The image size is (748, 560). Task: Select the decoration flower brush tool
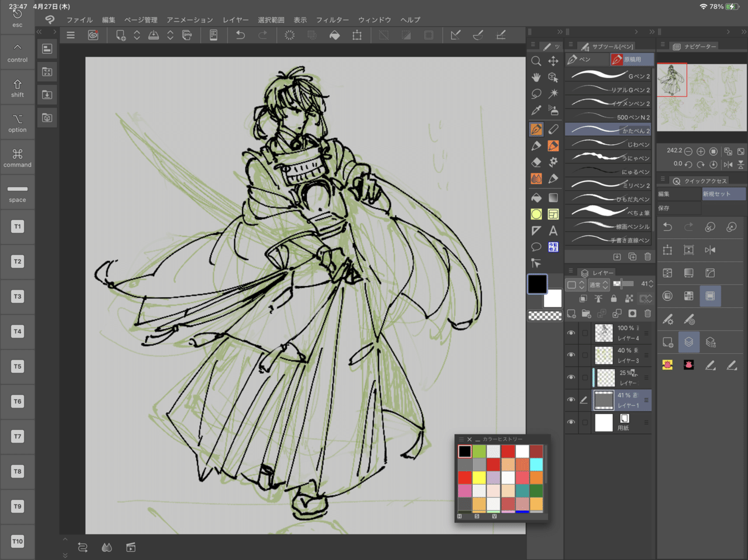[553, 162]
